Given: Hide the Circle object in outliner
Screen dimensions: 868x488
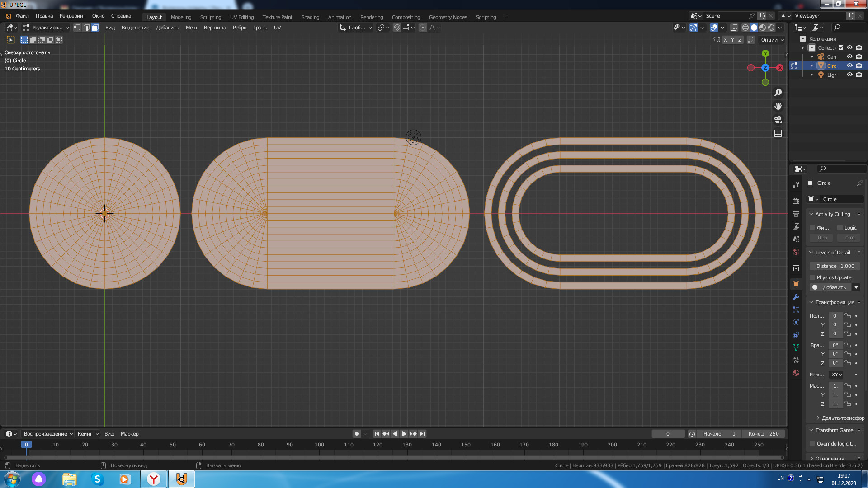Looking at the screenshot, I should click(x=849, y=66).
